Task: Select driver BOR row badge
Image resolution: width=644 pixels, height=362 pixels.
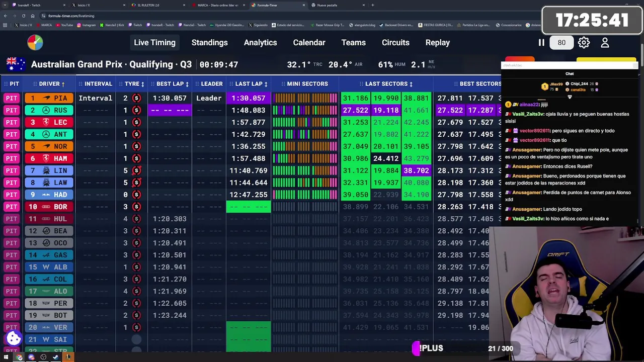Action: (x=49, y=207)
